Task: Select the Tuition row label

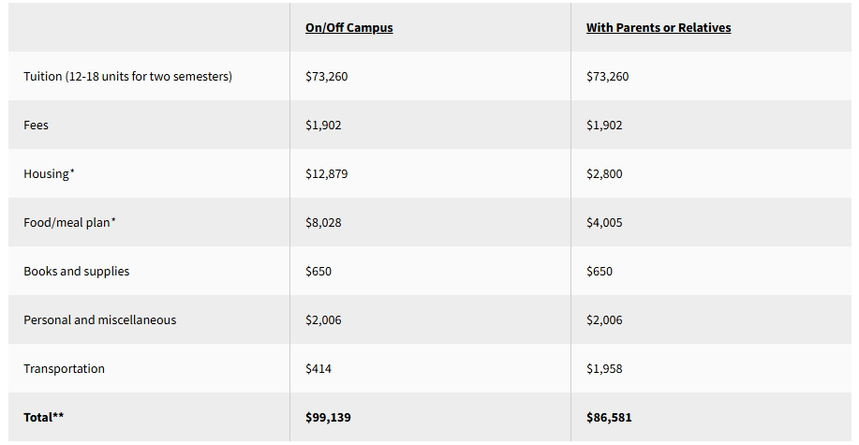Action: tap(127, 77)
